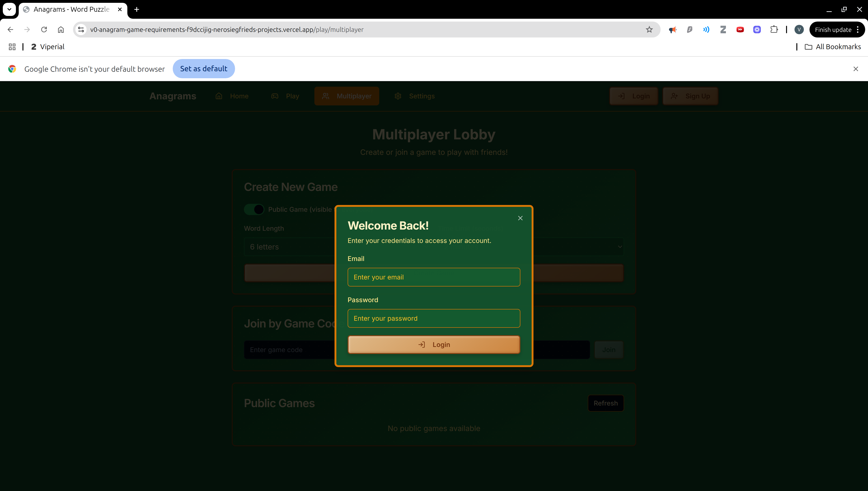Reload the page
Screen dimensions: 868x491
pyautogui.click(x=44, y=30)
